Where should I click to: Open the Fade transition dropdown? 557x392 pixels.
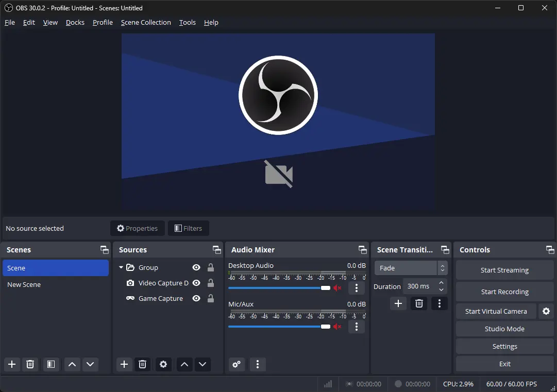[x=411, y=268]
